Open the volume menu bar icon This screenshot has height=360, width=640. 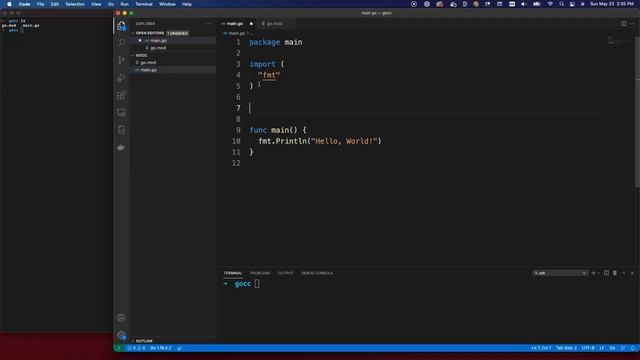click(524, 4)
